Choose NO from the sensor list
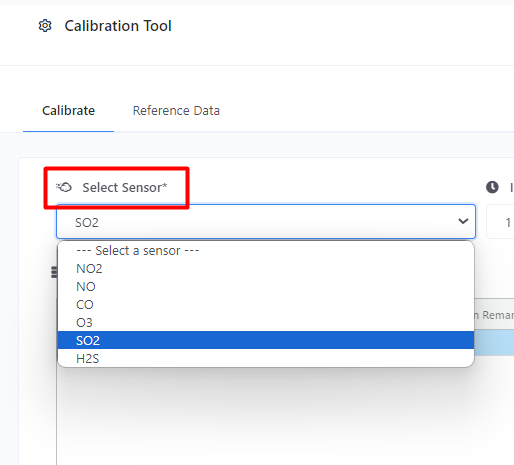The image size is (514, 465). tap(266, 287)
